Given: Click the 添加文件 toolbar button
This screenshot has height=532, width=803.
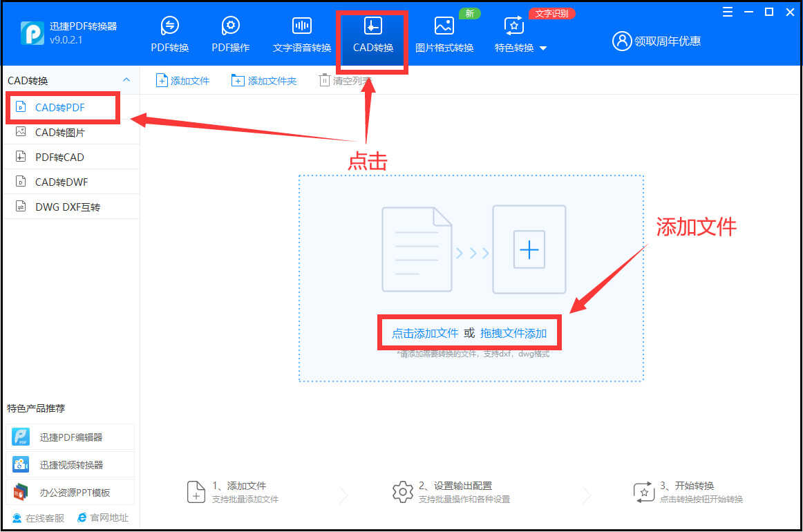Looking at the screenshot, I should (x=183, y=80).
